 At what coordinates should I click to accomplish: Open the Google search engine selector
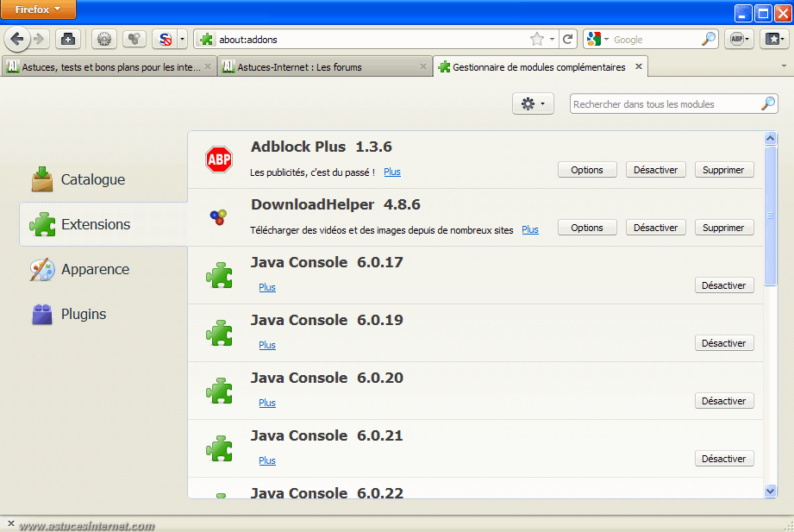(x=597, y=39)
